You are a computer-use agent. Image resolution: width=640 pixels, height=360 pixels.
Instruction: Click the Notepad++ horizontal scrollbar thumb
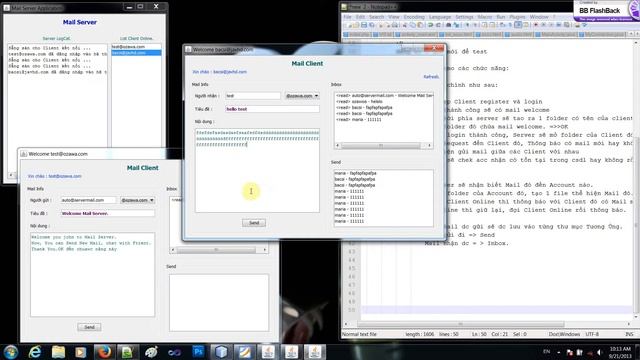click(460, 324)
